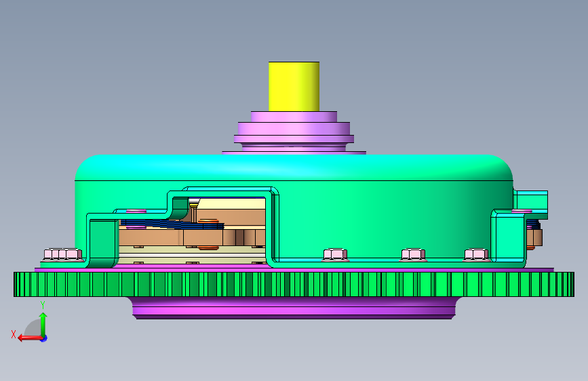The width and height of the screenshot is (588, 381).
Task: Select the cream-colored plate inside the cutaway
Action: point(231,204)
